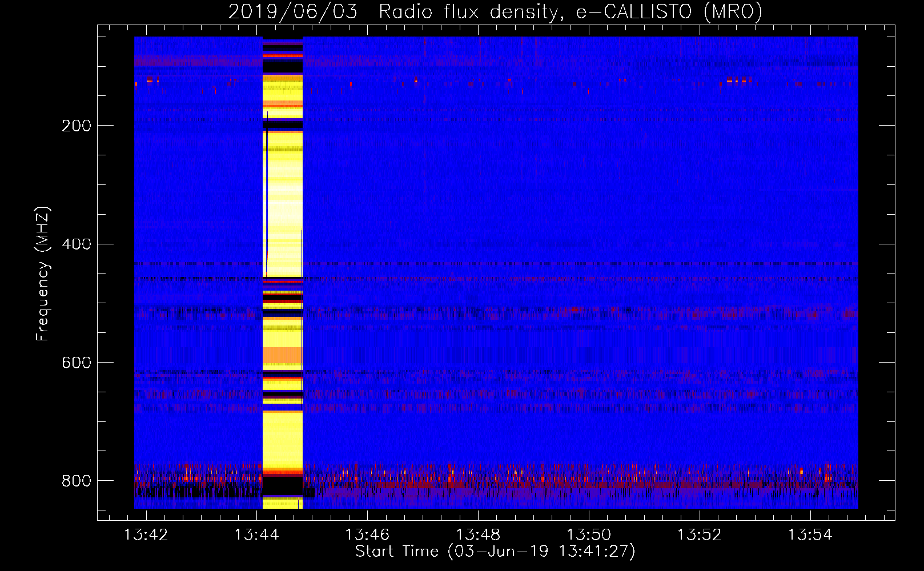The image size is (924, 571).
Task: Click the "Frequency (MHZ)" axis label
Action: coord(42,274)
